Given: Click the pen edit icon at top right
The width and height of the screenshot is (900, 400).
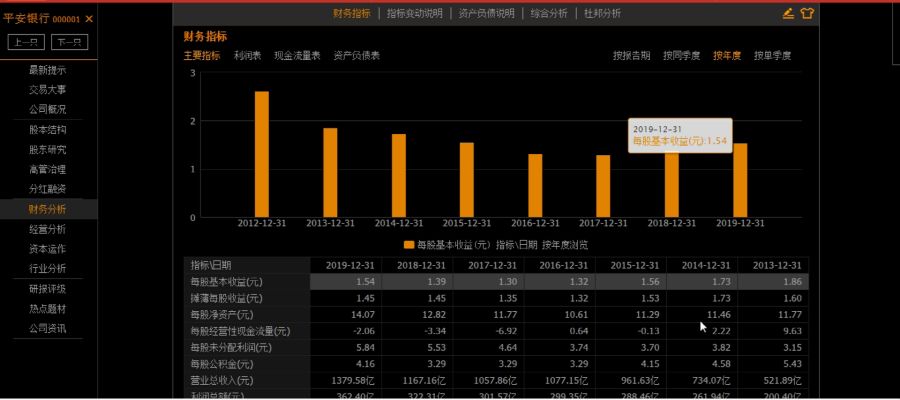Looking at the screenshot, I should click(788, 13).
